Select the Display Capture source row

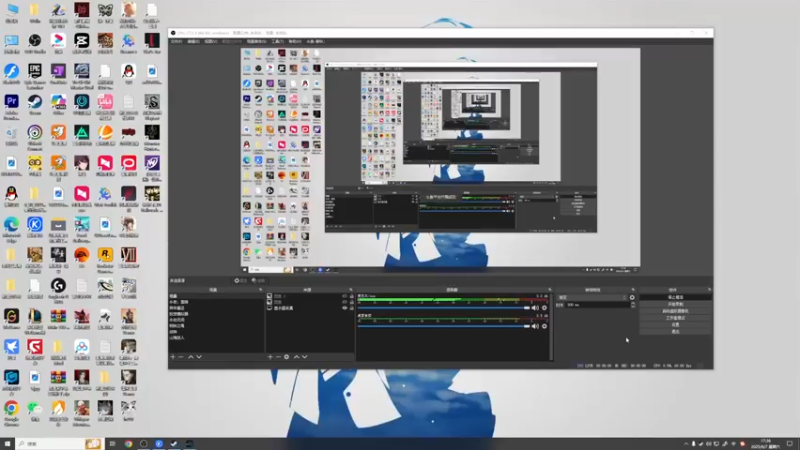[x=310, y=308]
